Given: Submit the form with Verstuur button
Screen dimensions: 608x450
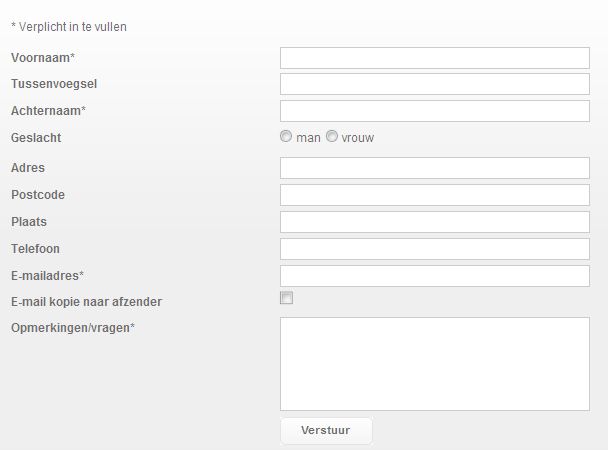Looking at the screenshot, I should [x=326, y=431].
